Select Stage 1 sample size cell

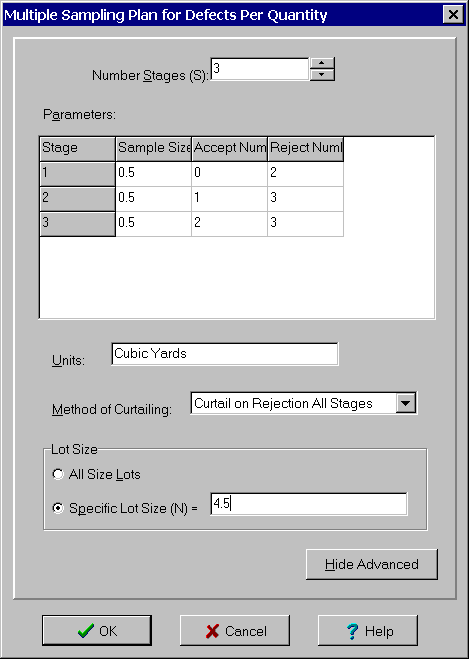(153, 174)
